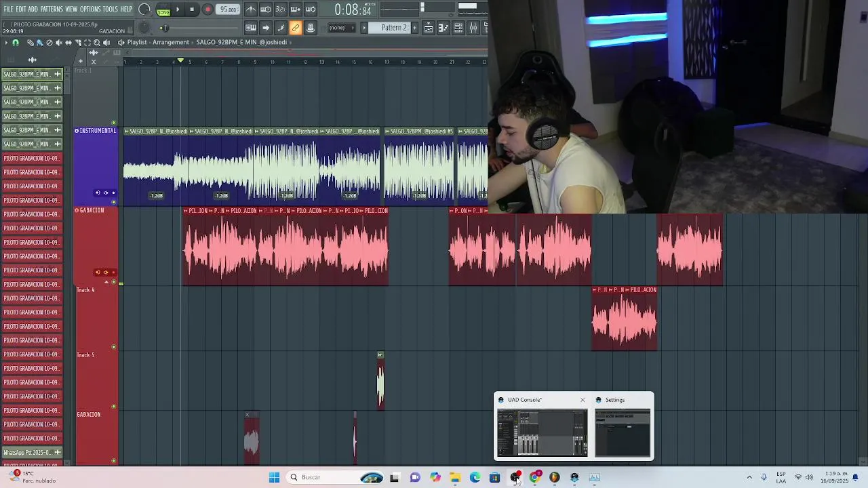This screenshot has width=868, height=488.
Task: Click the FL Studio icon in taskbar
Action: [x=555, y=476]
